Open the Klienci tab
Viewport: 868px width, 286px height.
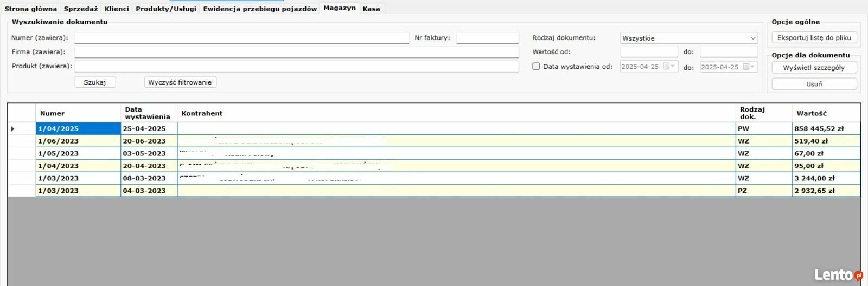[117, 9]
